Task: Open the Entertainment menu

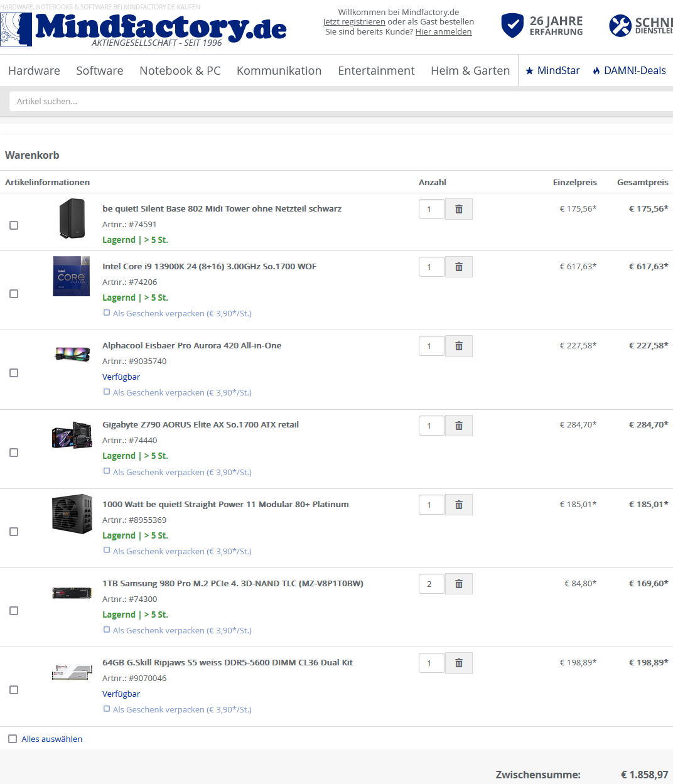Action: click(376, 71)
